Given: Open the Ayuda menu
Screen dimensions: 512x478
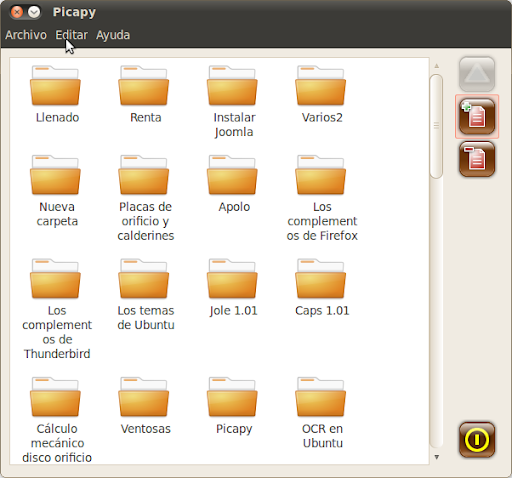Looking at the screenshot, I should coord(113,35).
